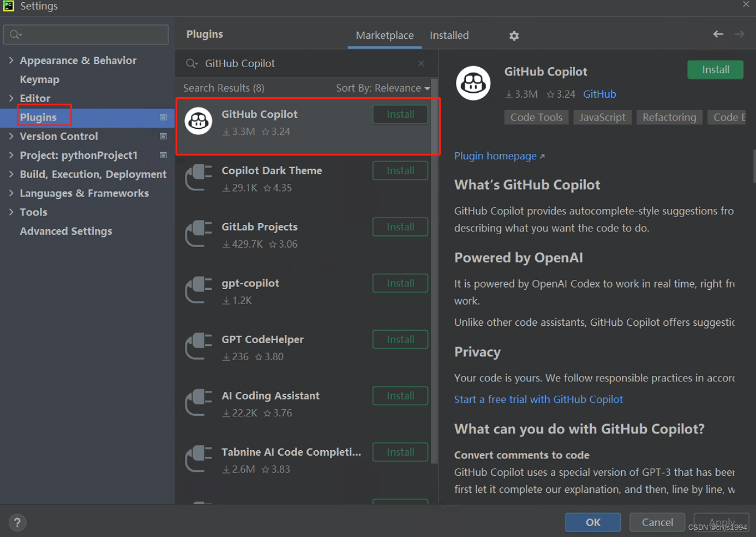Click in the settings search field
The width and height of the screenshot is (756, 537).
point(86,35)
